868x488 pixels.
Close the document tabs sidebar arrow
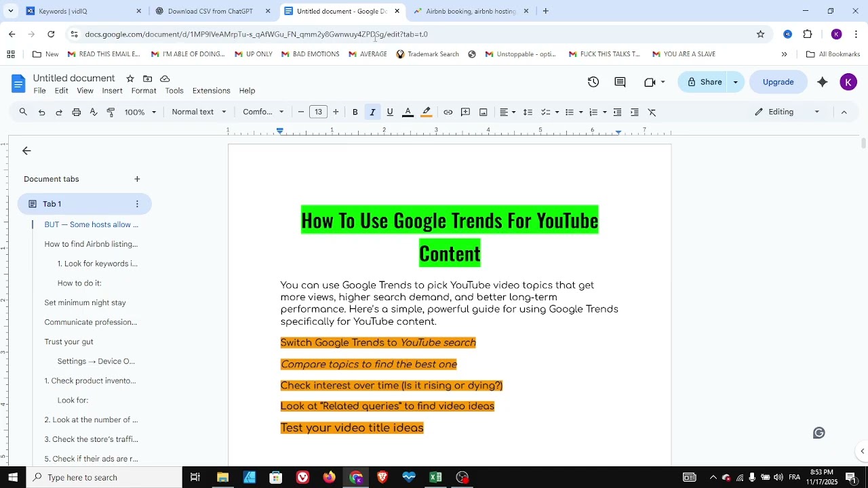click(x=26, y=151)
